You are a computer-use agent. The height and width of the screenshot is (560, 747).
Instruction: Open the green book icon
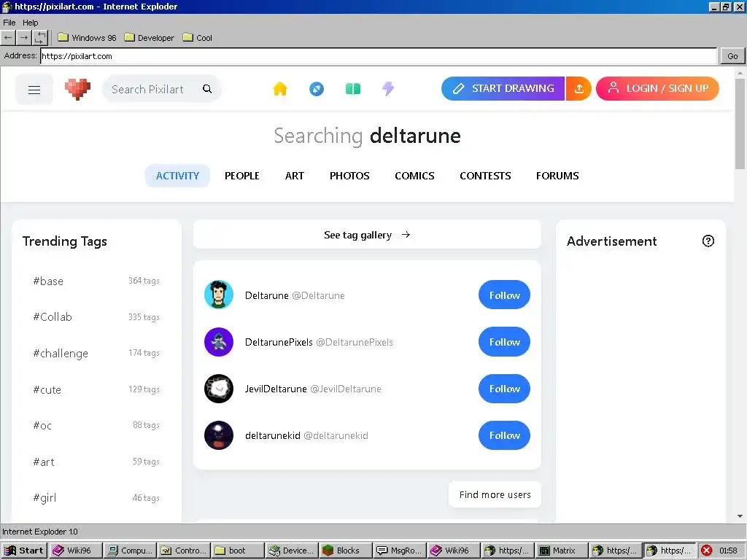pyautogui.click(x=352, y=89)
